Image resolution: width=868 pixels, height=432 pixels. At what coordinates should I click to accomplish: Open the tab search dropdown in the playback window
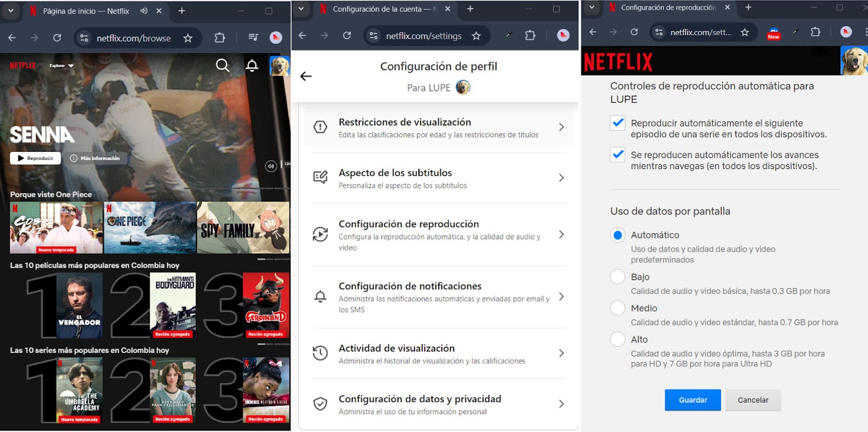pyautogui.click(x=592, y=8)
